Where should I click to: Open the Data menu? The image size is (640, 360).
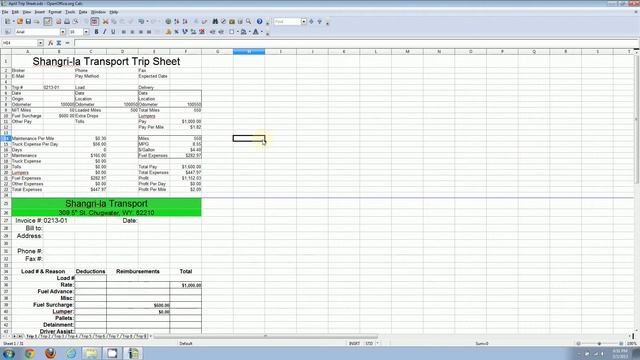(83, 12)
